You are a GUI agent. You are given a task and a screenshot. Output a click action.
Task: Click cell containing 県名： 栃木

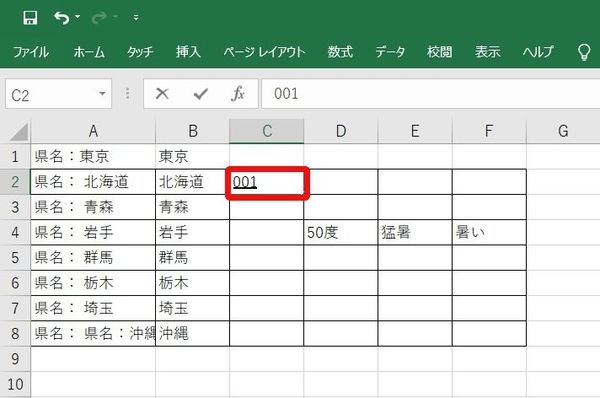point(93,283)
